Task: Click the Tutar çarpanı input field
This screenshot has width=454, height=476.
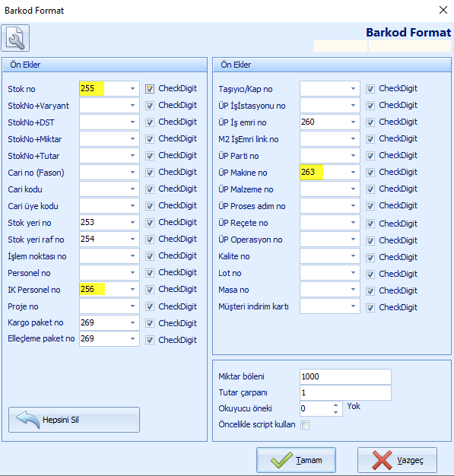Action: (345, 392)
